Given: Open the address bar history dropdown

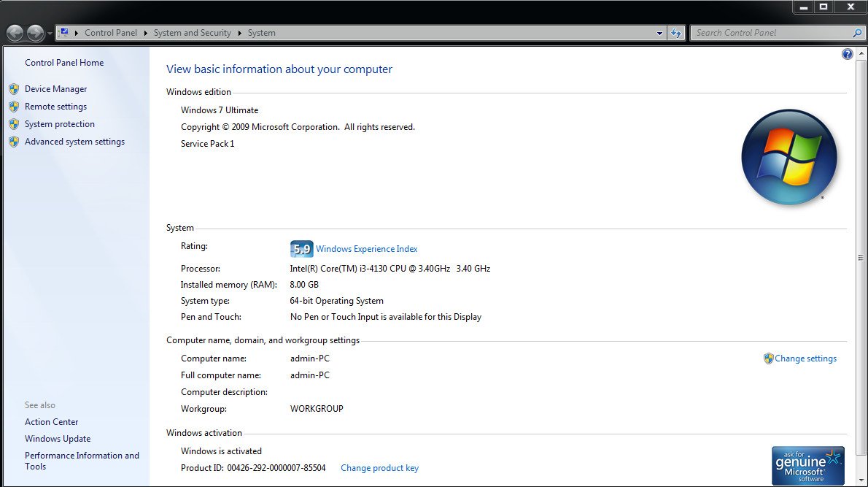Looking at the screenshot, I should (x=659, y=34).
